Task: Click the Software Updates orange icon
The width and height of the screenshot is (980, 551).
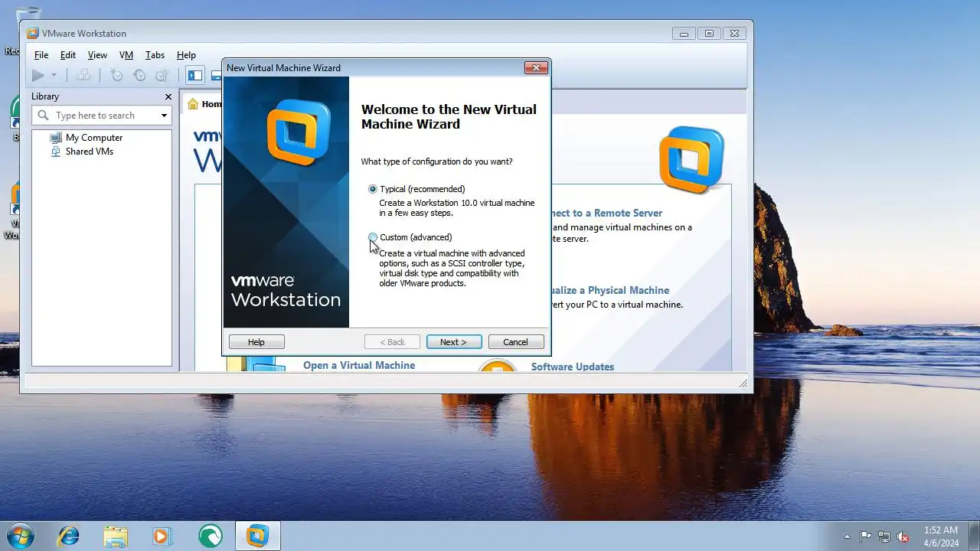Action: coord(498,366)
